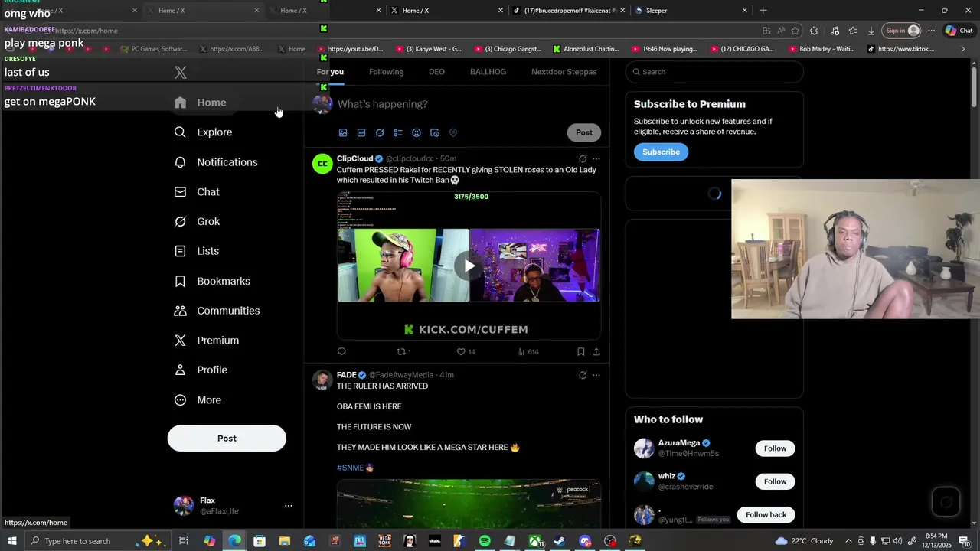Open the Kanye West YouTube bookmark

pyautogui.click(x=429, y=49)
